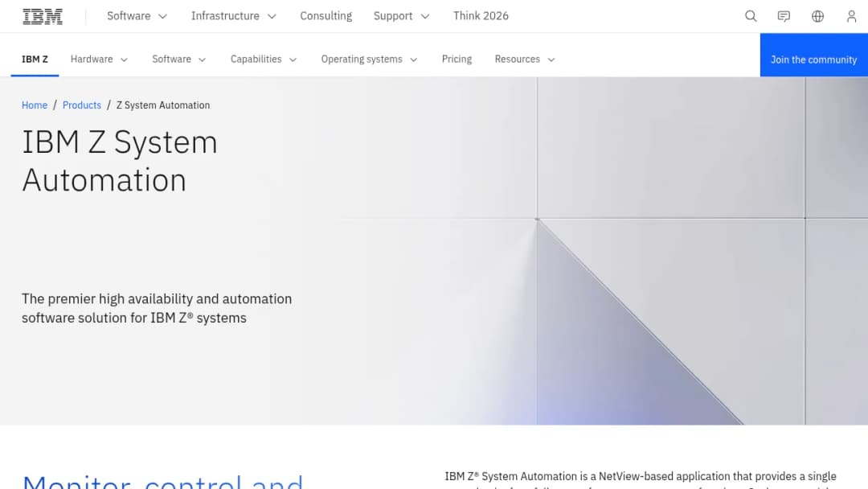The image size is (868, 489).
Task: Open the user profile icon
Action: click(x=851, y=16)
